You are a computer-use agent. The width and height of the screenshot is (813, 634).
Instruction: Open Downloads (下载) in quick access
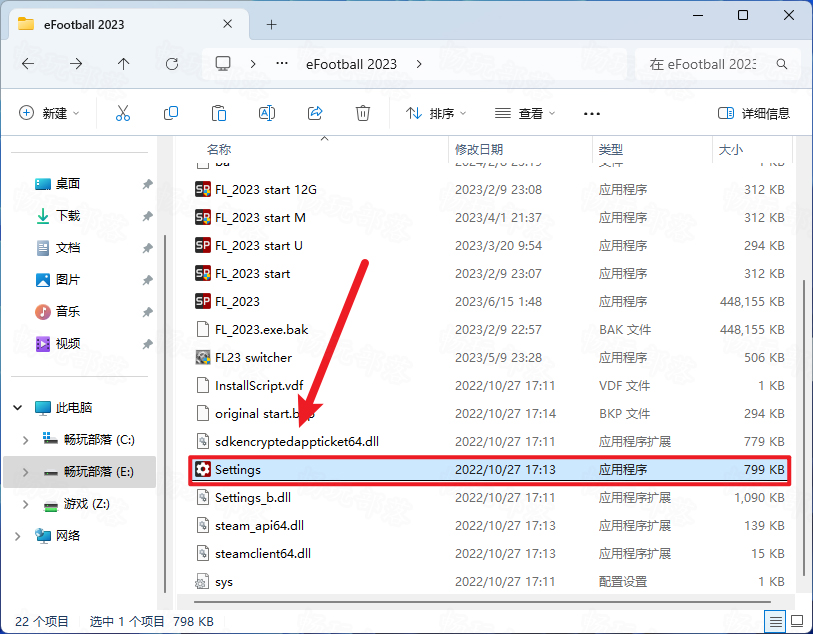tap(67, 216)
